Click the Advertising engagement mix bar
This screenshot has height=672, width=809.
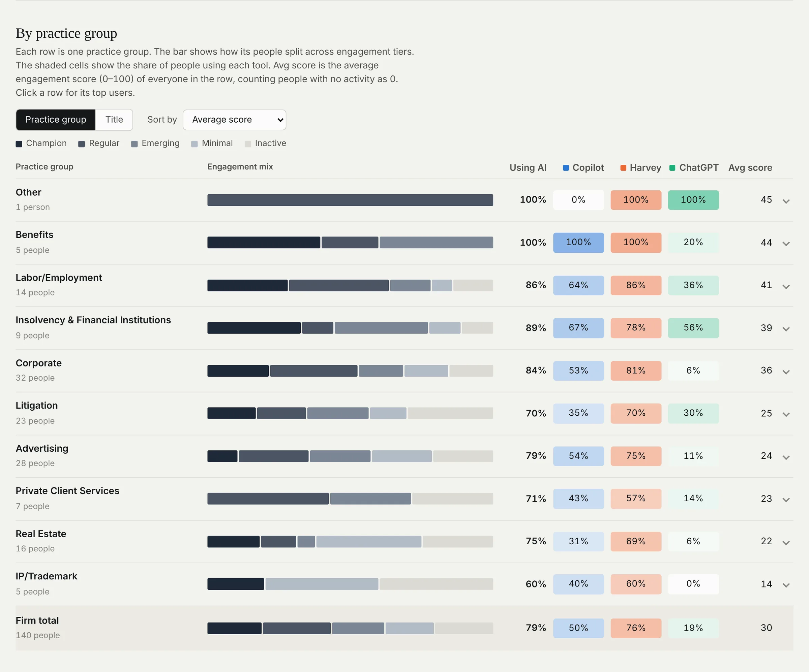[350, 456]
